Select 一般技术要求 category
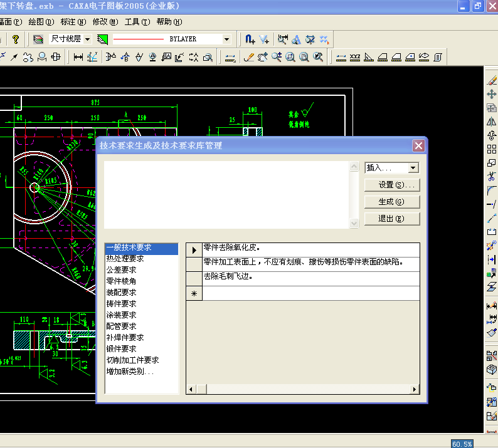 141,247
